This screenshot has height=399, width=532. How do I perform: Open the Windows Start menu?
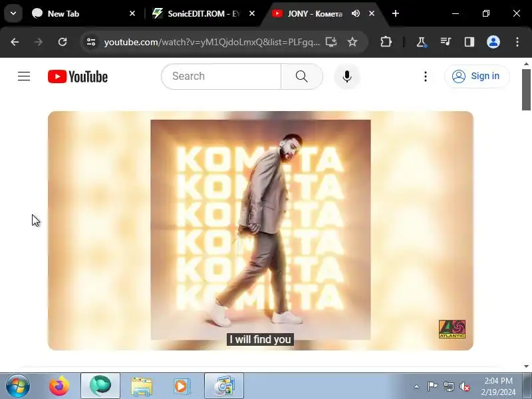tap(18, 386)
